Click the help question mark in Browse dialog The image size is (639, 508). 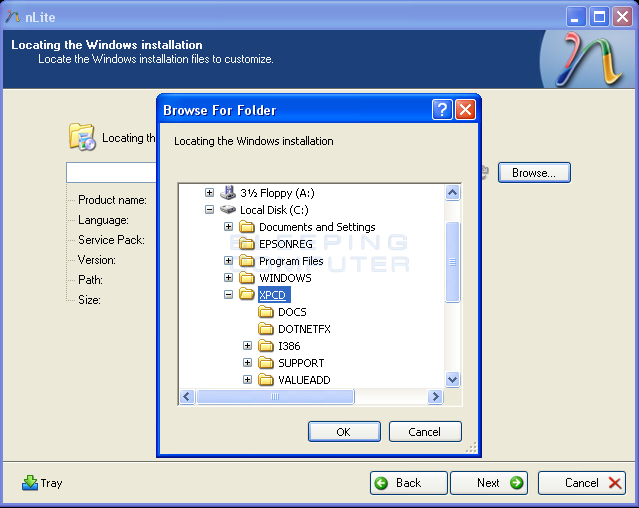click(x=442, y=110)
